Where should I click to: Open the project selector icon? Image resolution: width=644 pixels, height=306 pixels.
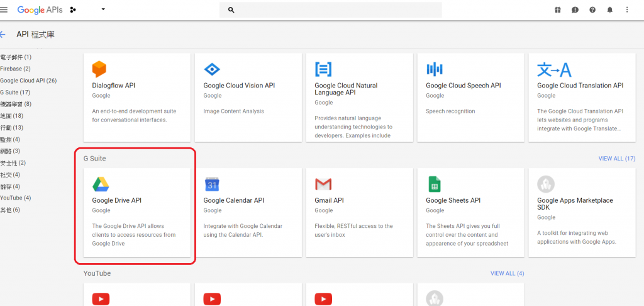74,10
